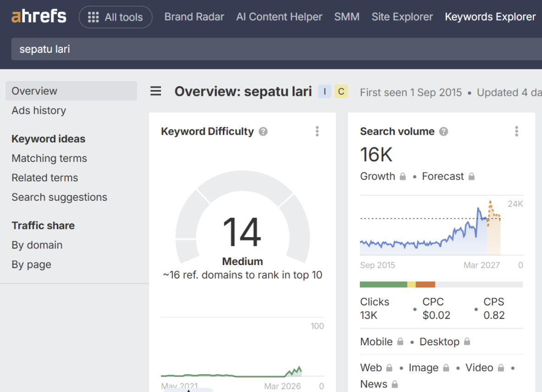Click the locked Mobile filter
The height and width of the screenshot is (392, 542).
[x=382, y=342]
